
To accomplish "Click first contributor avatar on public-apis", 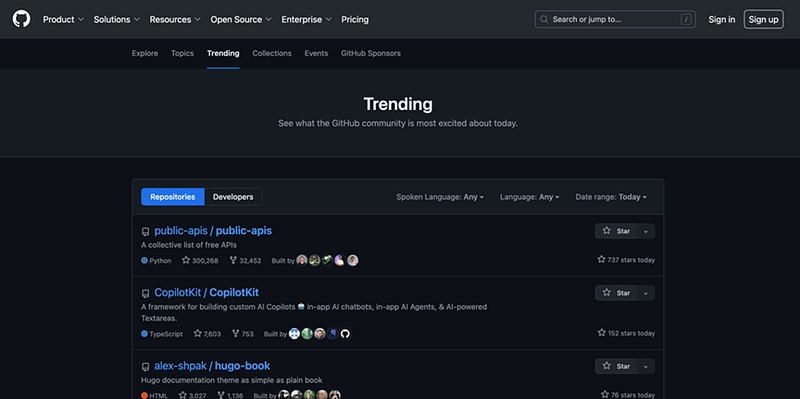I will pyautogui.click(x=302, y=260).
